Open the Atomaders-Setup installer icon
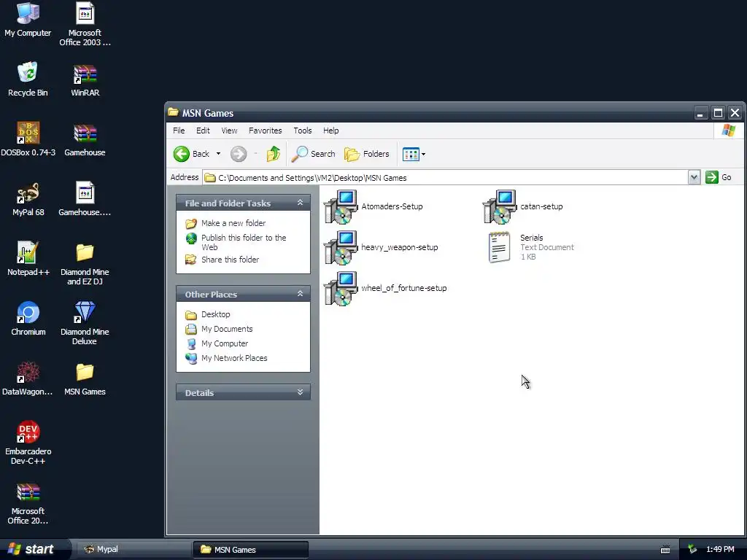Screen dimensions: 747x560 [x=341, y=206]
